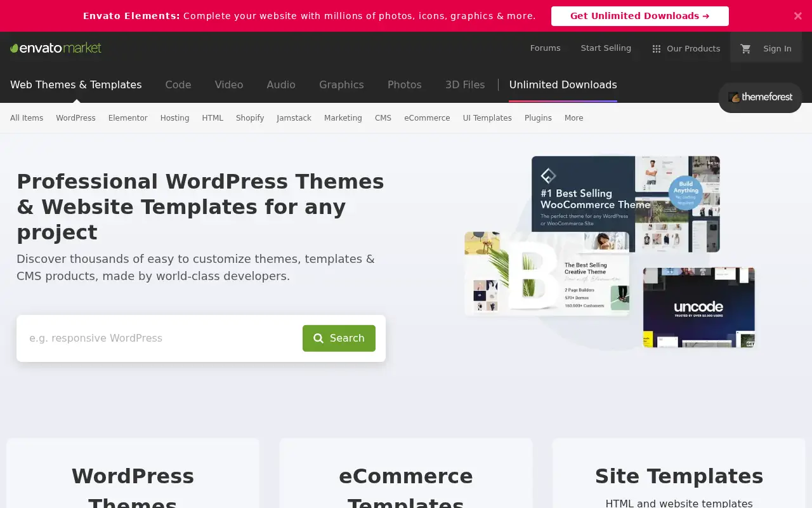Image resolution: width=812 pixels, height=508 pixels.
Task: Switch to the Audio marketplace tab
Action: [x=281, y=84]
